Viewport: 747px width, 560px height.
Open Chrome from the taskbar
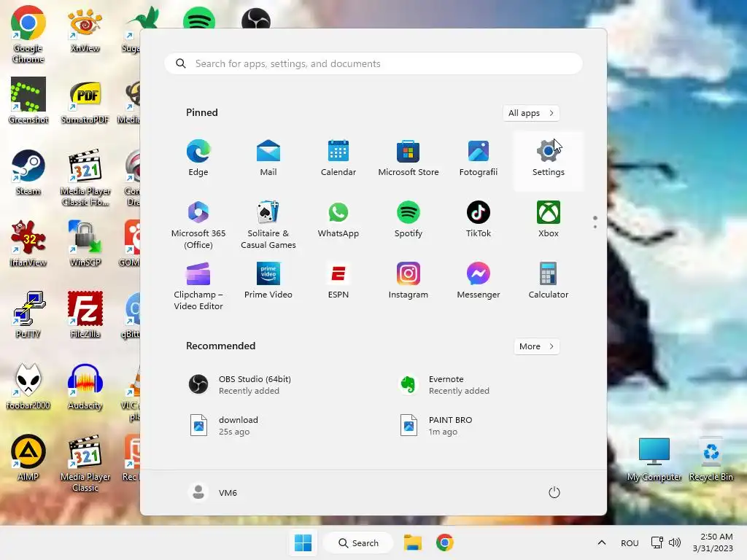[x=444, y=542]
